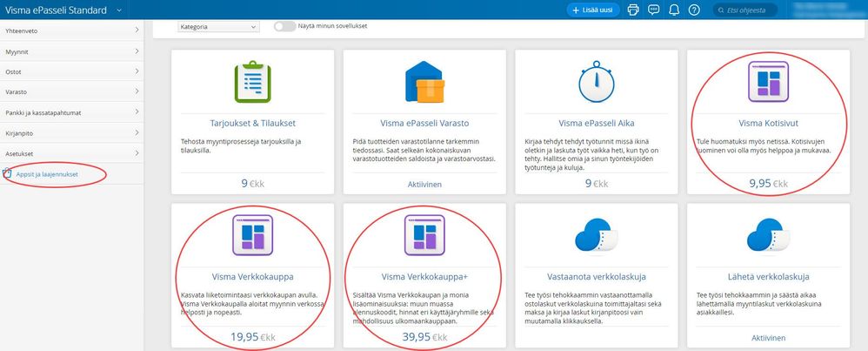
Task: Expand the Kirjanpito chevron
Action: (137, 132)
